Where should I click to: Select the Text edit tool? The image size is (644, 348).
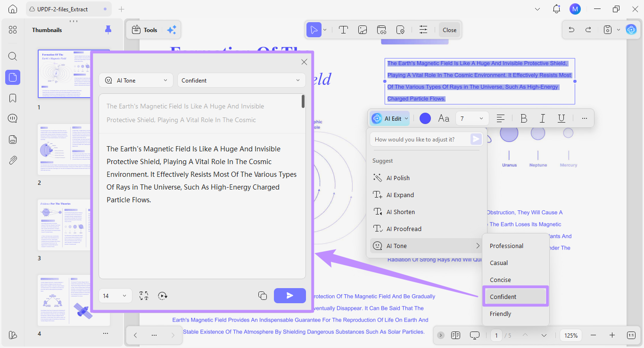coord(343,30)
